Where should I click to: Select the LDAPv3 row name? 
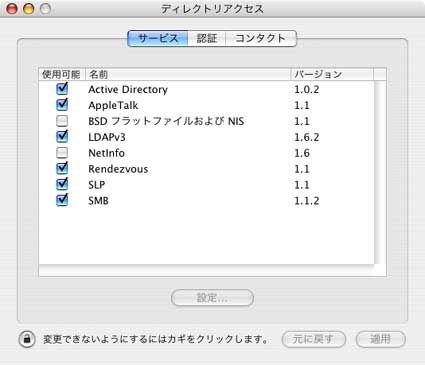pos(107,137)
